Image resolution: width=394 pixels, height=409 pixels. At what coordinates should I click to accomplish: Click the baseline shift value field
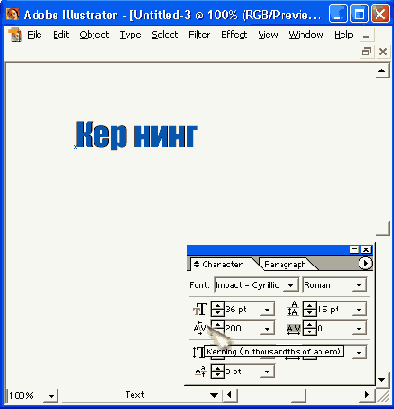(243, 371)
